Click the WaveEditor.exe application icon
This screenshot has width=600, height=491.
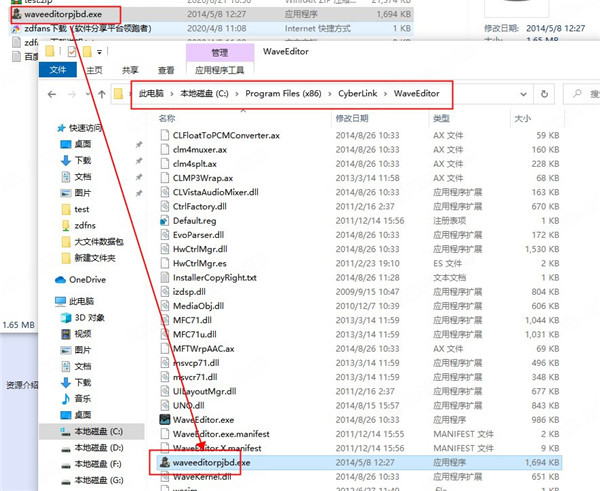(x=165, y=420)
